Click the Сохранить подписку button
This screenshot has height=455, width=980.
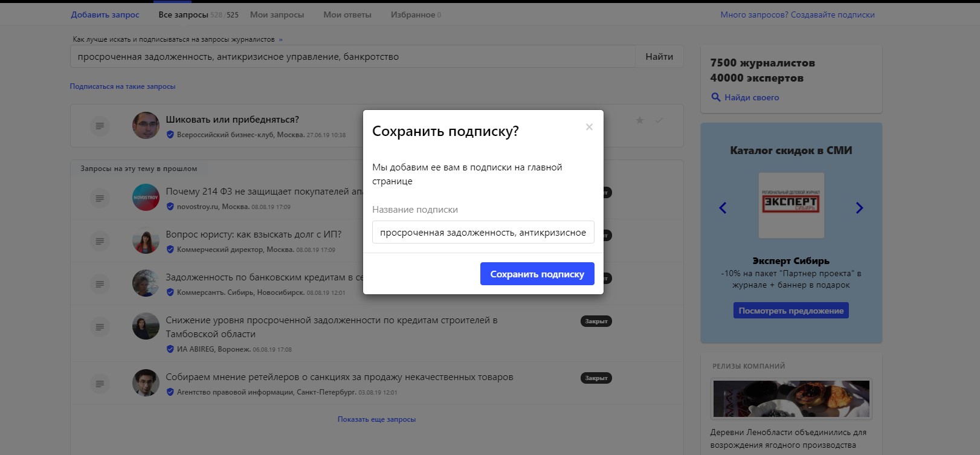pos(537,274)
